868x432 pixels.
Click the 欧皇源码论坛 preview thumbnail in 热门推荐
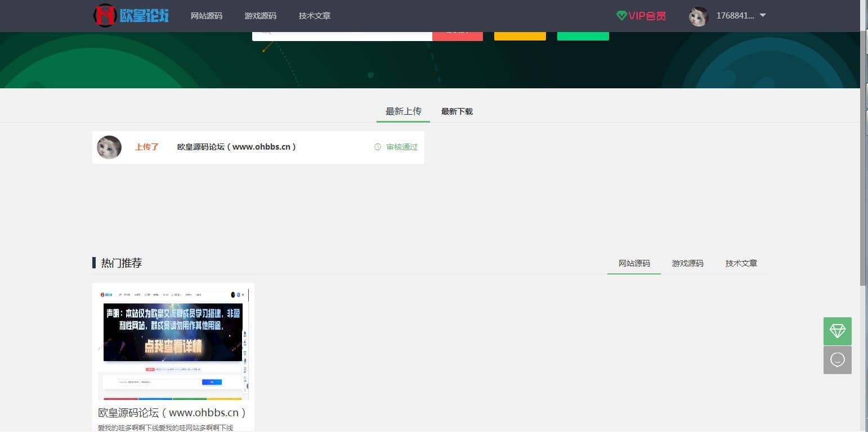(173, 341)
